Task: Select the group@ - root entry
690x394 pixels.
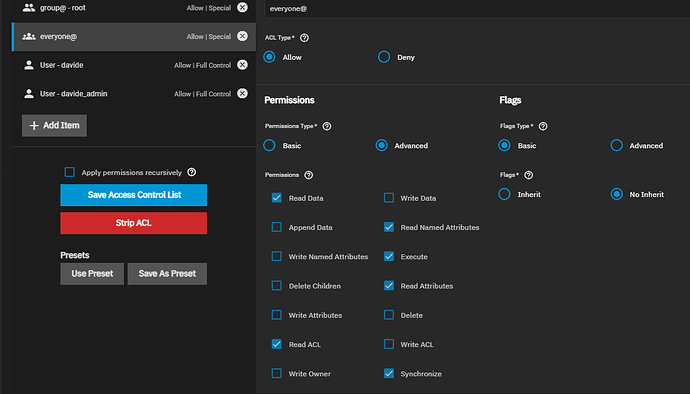Action: [134, 9]
